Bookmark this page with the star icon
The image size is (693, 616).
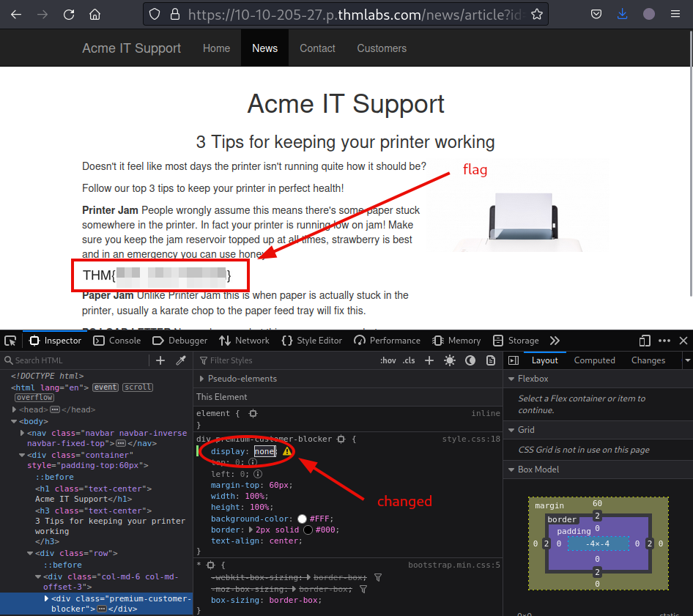click(537, 14)
